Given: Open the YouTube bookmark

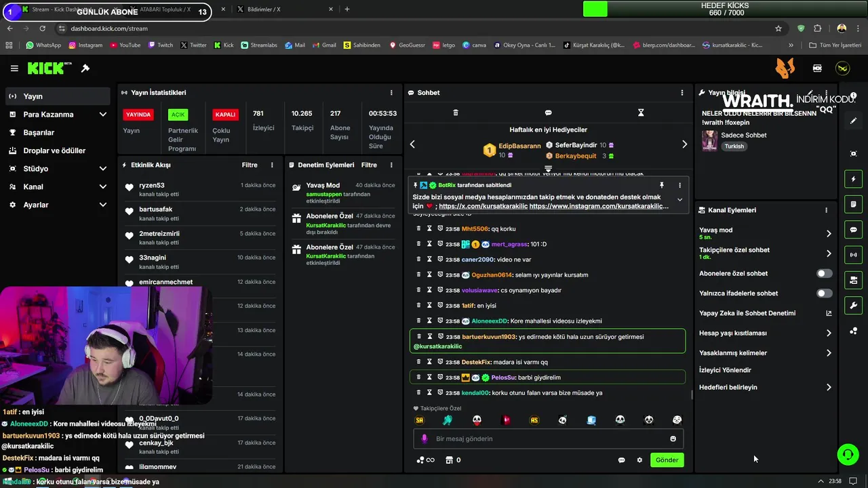Looking at the screenshot, I should [125, 45].
